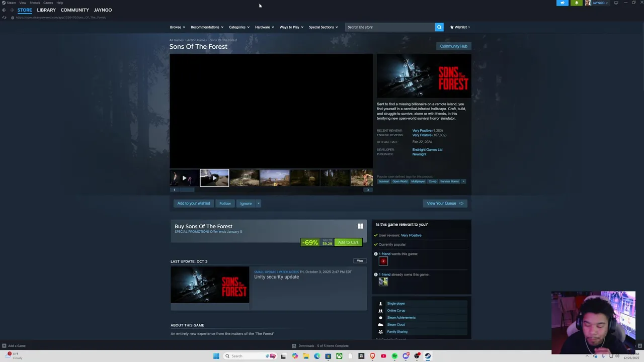Open the Wishlist link in the store bar
The width and height of the screenshot is (644, 362).
[x=460, y=27]
